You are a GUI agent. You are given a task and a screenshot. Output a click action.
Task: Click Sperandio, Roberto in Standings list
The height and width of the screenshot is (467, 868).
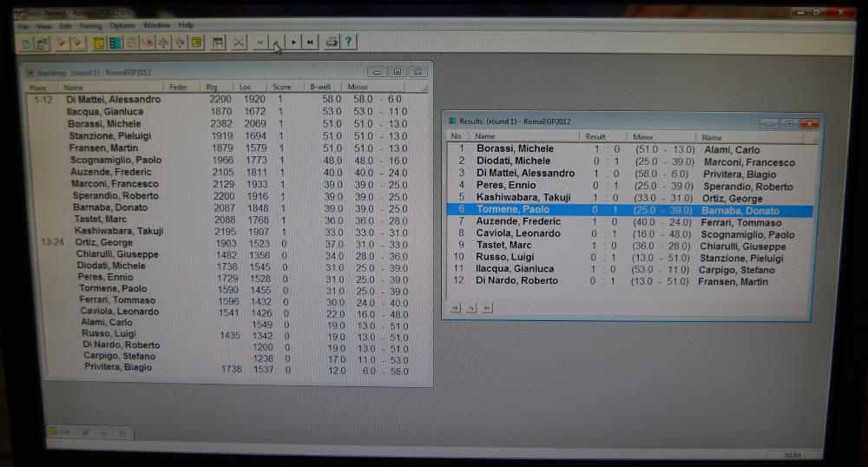(x=115, y=196)
